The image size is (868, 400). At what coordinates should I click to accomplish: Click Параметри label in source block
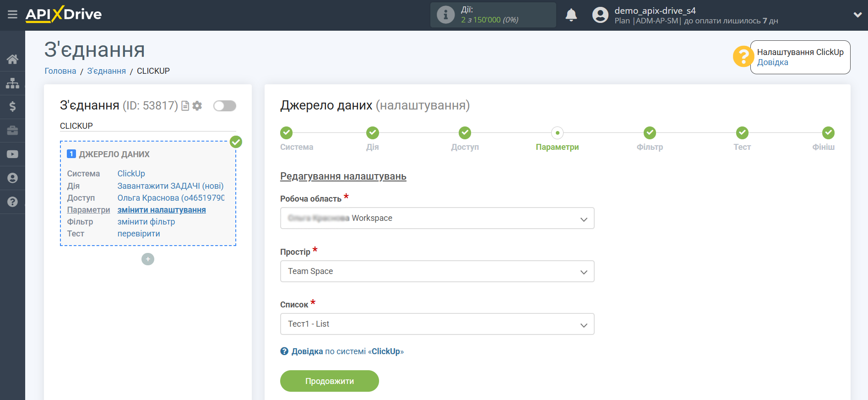pyautogui.click(x=88, y=210)
